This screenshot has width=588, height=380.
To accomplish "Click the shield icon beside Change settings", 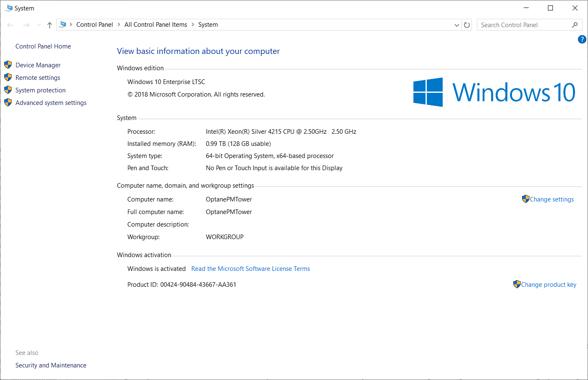I will [x=525, y=199].
